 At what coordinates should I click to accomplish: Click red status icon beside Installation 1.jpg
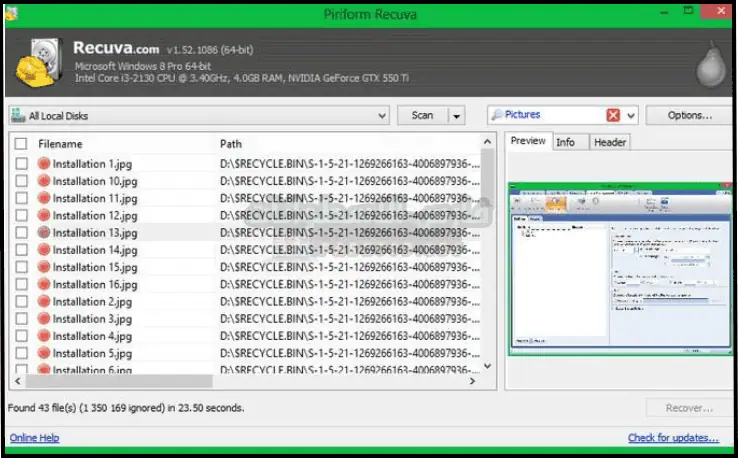[x=44, y=164]
